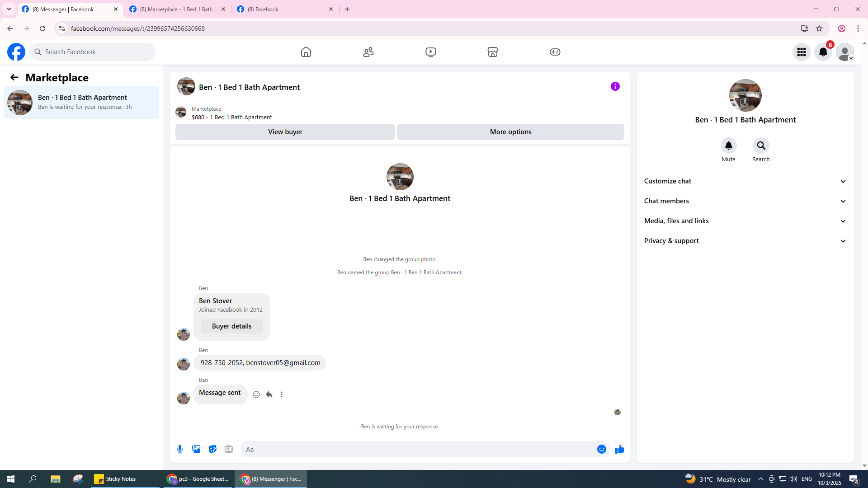Close the Marketplace - 1 Bed 1 Bath tab
The width and height of the screenshot is (868, 488).
tap(223, 9)
